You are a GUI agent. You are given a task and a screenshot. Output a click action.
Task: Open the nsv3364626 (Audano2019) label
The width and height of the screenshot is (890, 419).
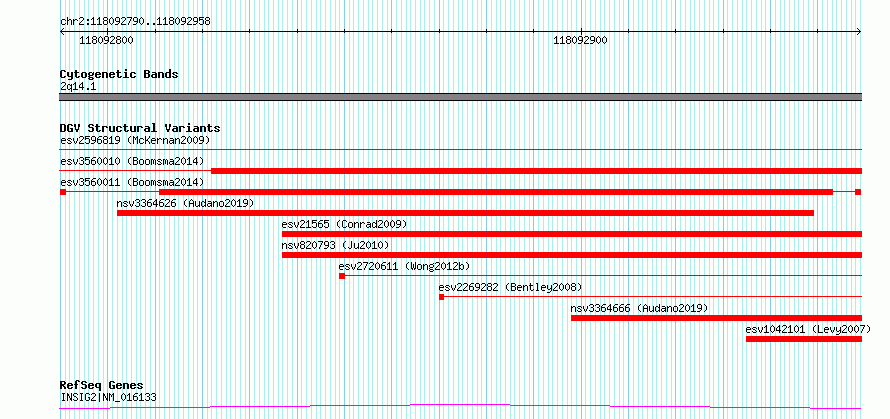(185, 203)
